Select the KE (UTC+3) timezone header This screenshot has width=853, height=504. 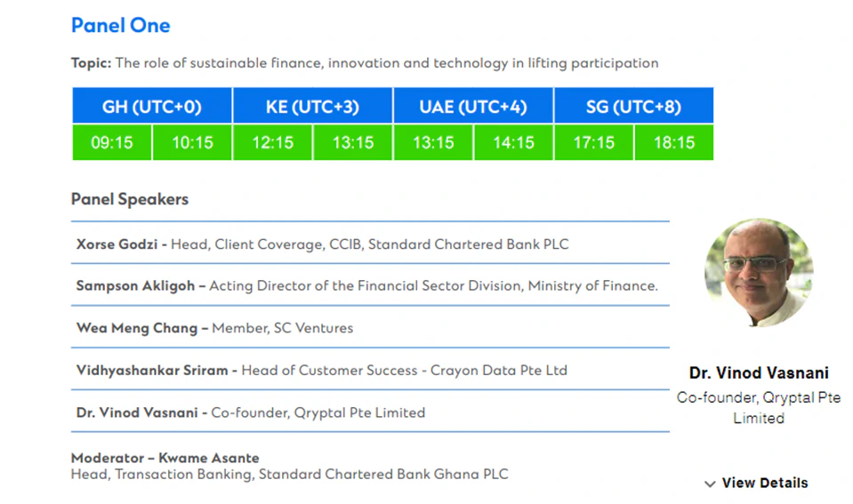point(312,107)
